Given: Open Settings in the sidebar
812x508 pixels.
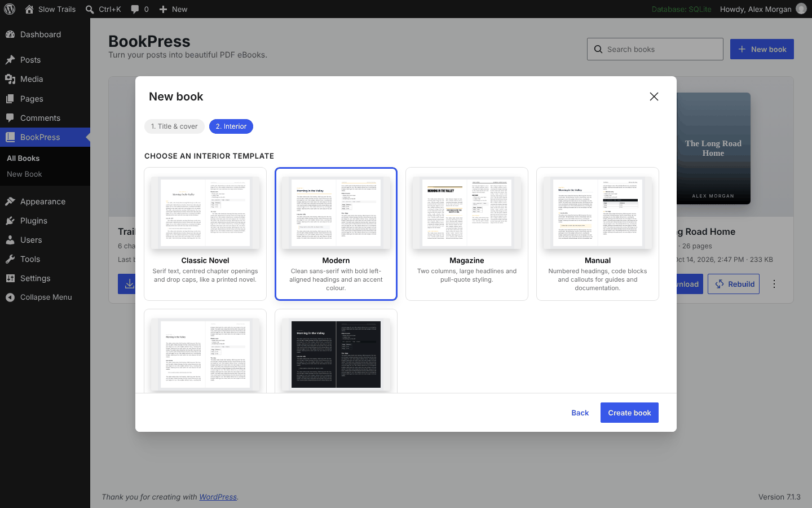Looking at the screenshot, I should point(45,278).
